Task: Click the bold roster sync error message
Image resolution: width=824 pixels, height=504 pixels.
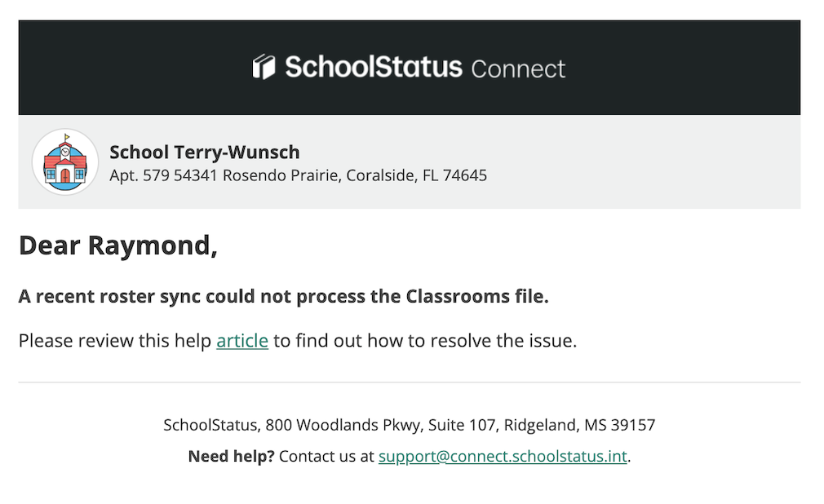Action: 283,296
